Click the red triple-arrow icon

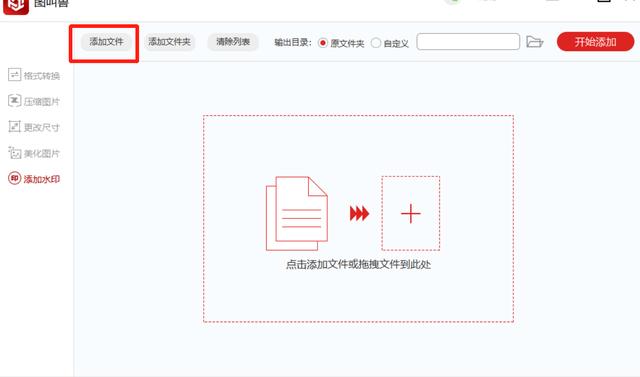tap(359, 213)
